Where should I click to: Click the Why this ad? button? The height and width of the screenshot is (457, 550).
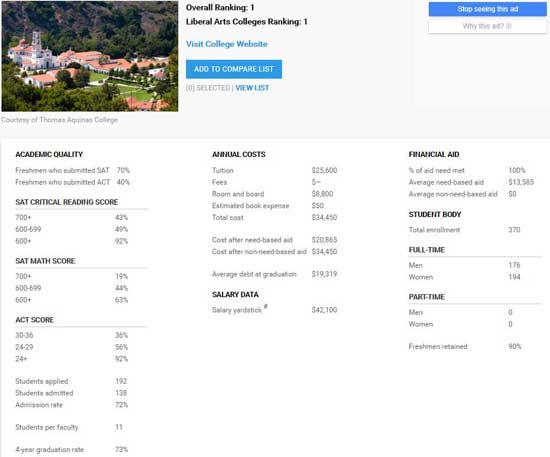coord(487,26)
